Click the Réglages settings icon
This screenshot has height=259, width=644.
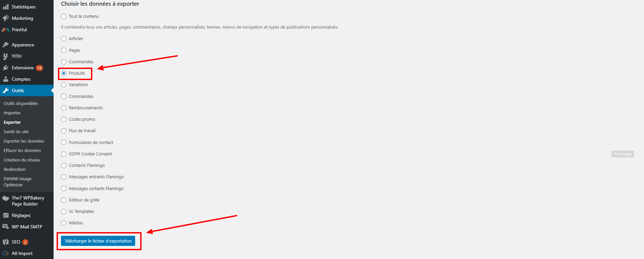[6, 215]
